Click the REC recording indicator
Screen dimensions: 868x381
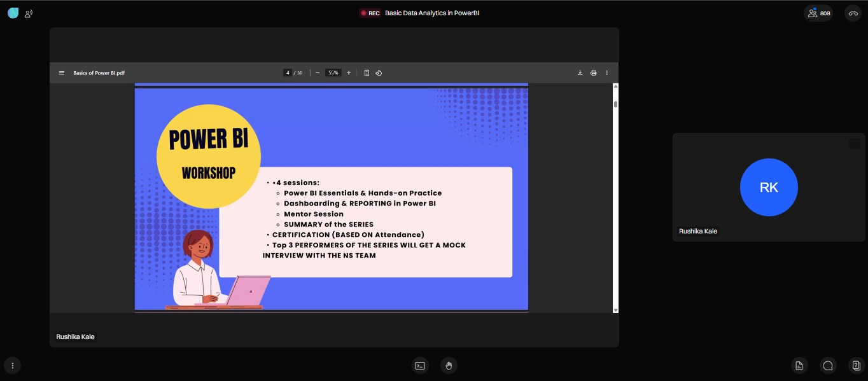tap(370, 13)
